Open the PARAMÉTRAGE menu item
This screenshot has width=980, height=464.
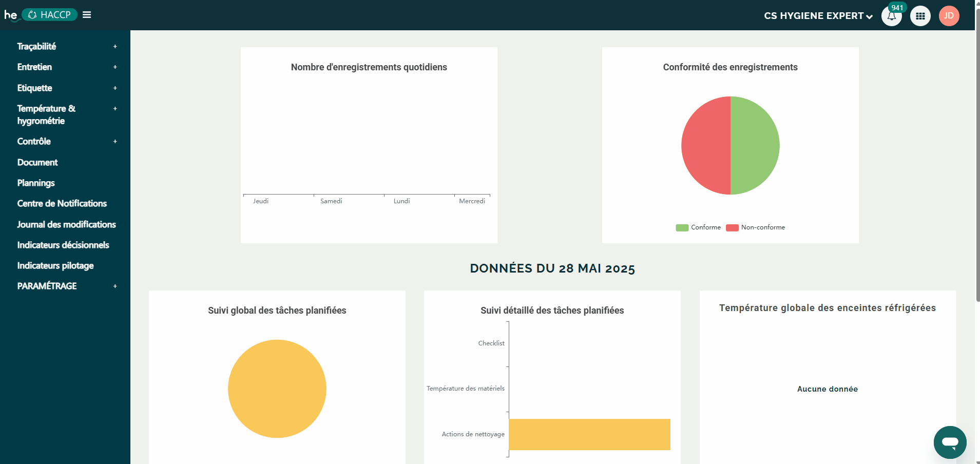coord(47,286)
